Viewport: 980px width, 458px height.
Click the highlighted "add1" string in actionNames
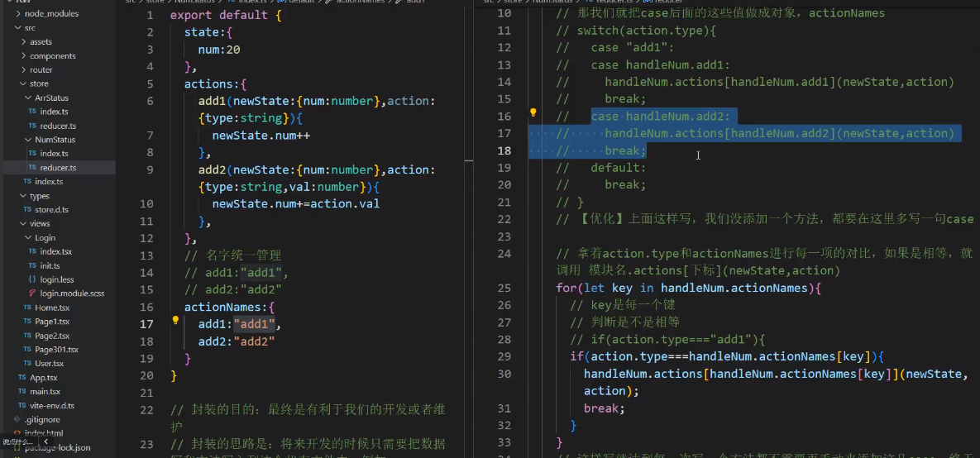254,324
